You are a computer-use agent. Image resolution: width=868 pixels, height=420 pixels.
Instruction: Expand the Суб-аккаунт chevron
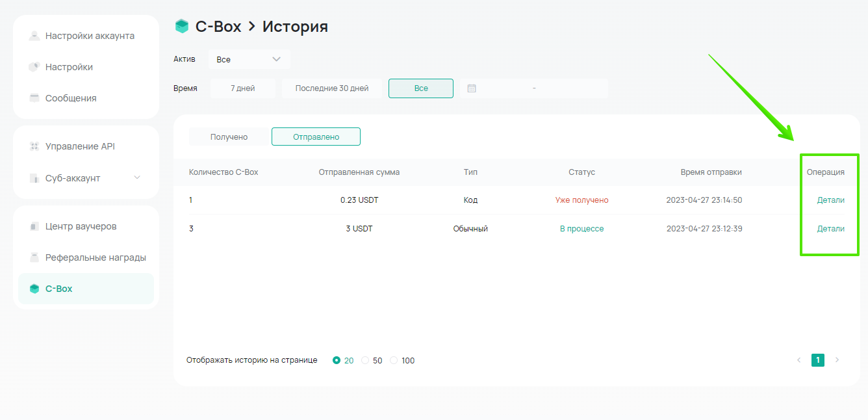pyautogui.click(x=137, y=177)
